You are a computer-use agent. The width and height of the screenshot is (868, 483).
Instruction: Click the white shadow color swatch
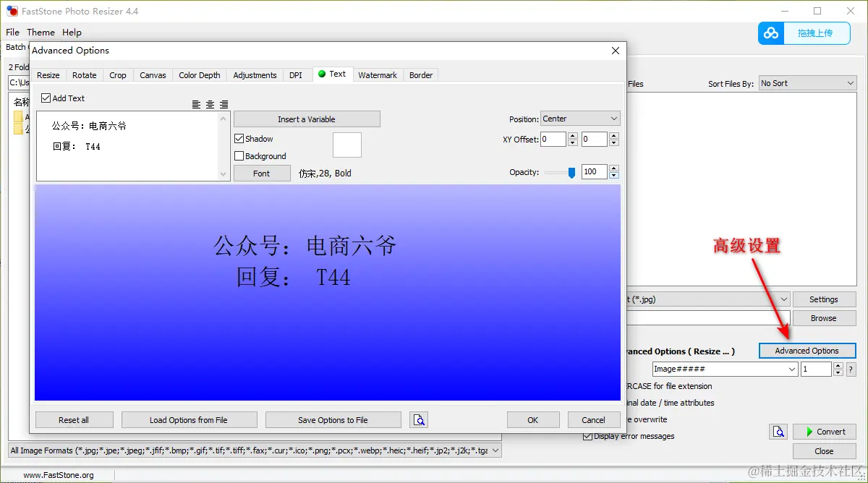(x=347, y=145)
